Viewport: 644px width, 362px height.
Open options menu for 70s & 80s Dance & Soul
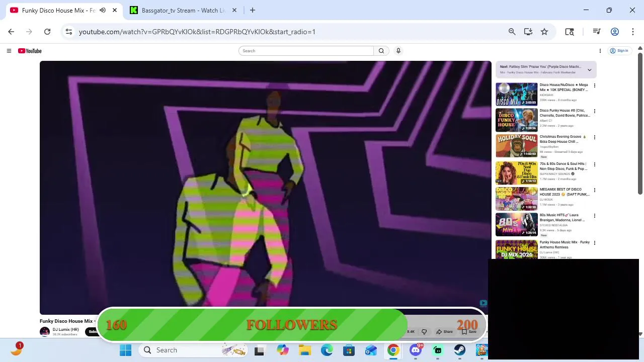point(594,164)
